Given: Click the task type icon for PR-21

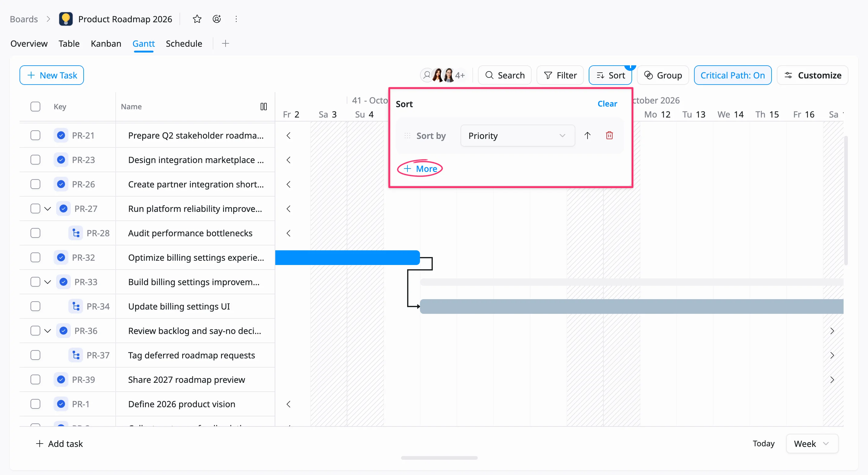Looking at the screenshot, I should tap(61, 136).
